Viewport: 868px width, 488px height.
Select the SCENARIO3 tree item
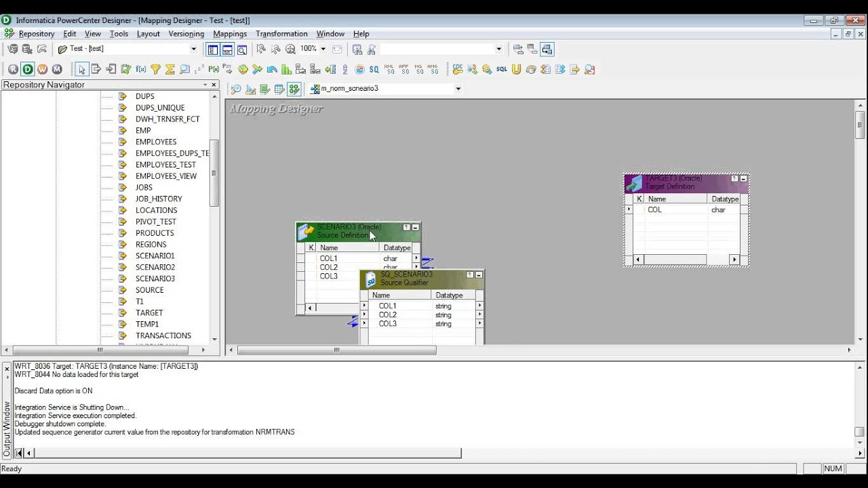click(x=155, y=279)
